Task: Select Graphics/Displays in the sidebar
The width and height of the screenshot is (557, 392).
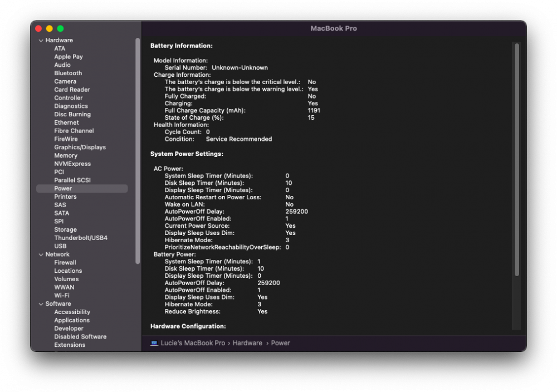Action: pyautogui.click(x=80, y=147)
